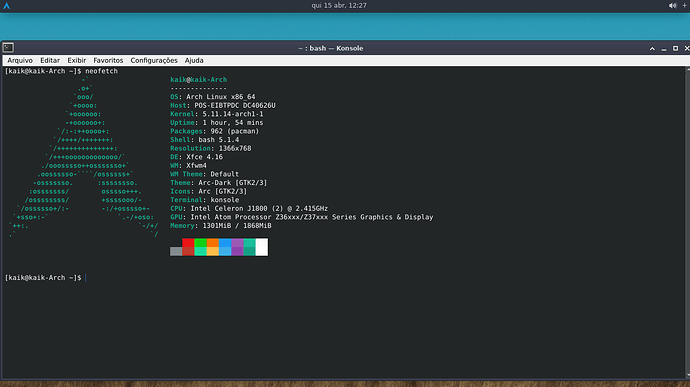The image size is (690, 387).
Task: Click the 'Host: POS-EIBTPDC DC40626U' line
Action: [223, 106]
